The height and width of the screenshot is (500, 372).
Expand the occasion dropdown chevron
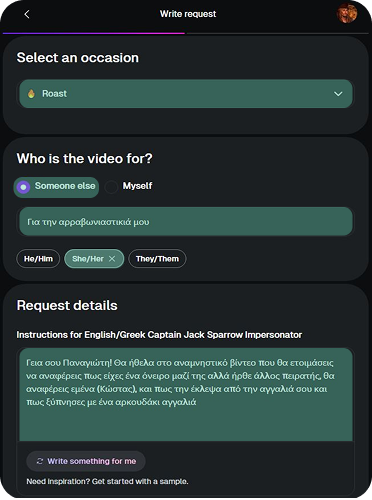pos(338,94)
